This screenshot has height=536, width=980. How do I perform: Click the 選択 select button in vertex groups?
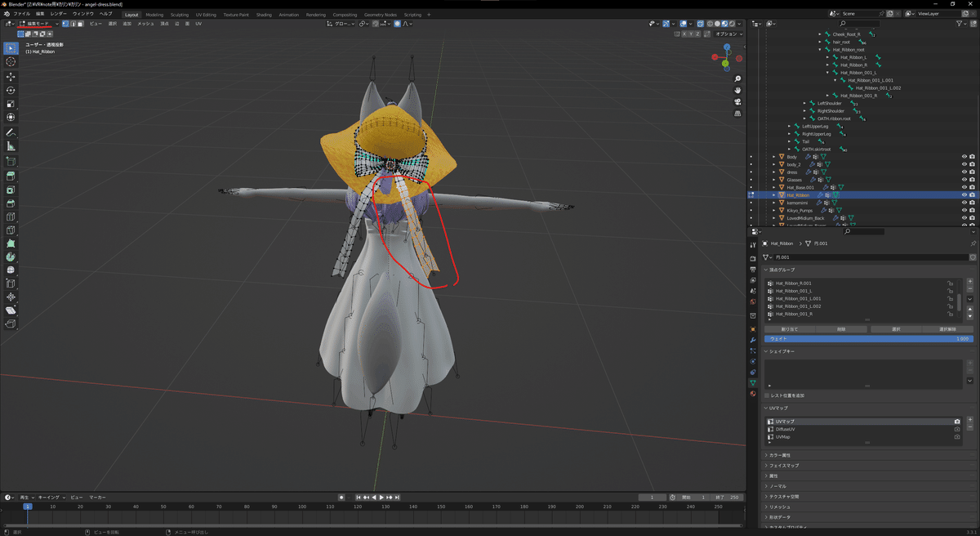pyautogui.click(x=895, y=329)
